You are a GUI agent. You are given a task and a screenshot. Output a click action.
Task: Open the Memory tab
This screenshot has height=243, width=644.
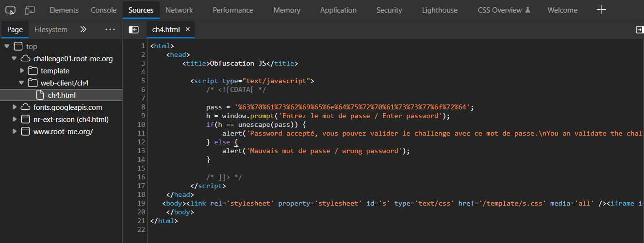[287, 10]
